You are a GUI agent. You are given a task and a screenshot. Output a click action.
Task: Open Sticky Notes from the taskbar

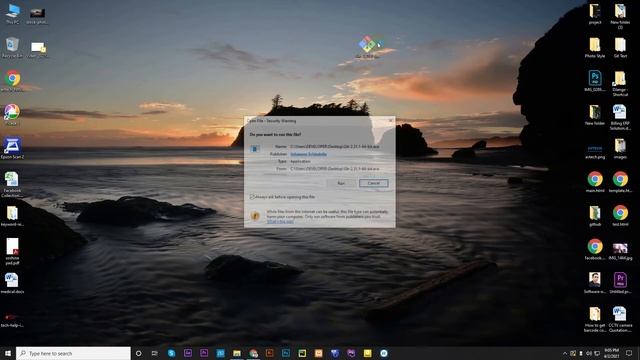(x=367, y=353)
